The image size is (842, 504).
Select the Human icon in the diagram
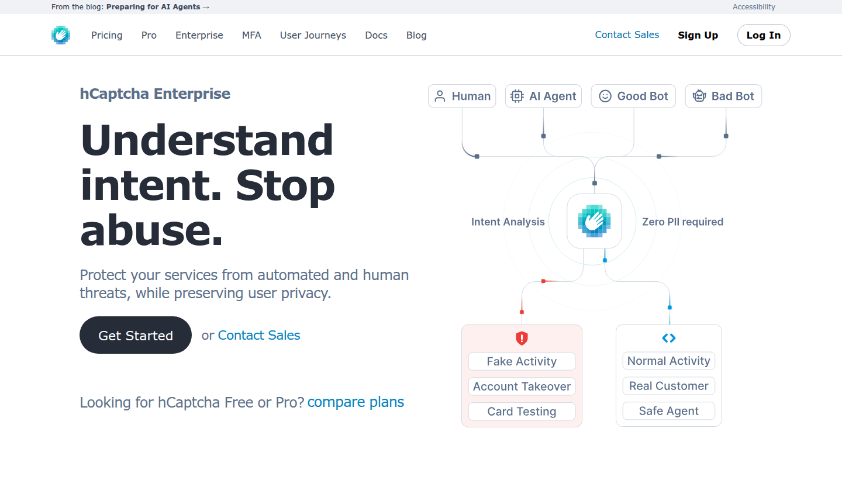pos(440,96)
